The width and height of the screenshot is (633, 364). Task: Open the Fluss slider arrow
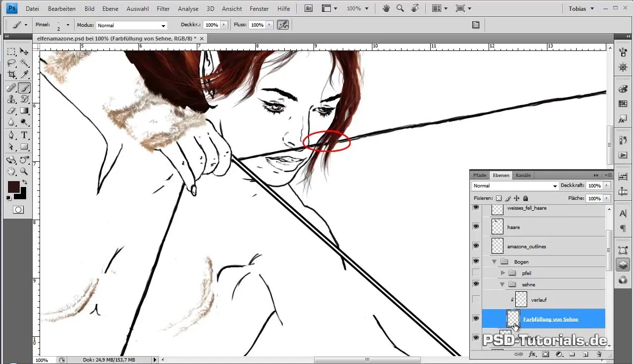point(270,25)
